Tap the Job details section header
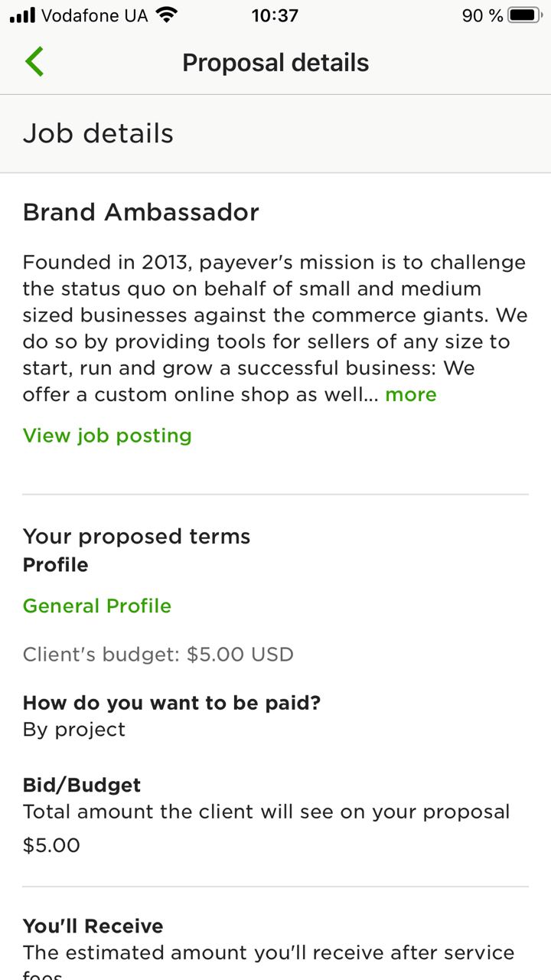The height and width of the screenshot is (980, 551). [98, 133]
